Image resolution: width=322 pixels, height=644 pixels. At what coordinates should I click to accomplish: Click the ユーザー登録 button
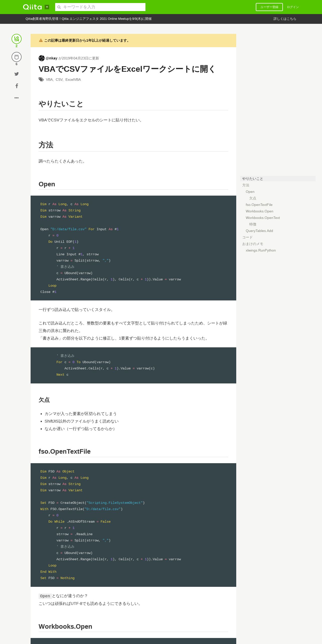(x=269, y=7)
